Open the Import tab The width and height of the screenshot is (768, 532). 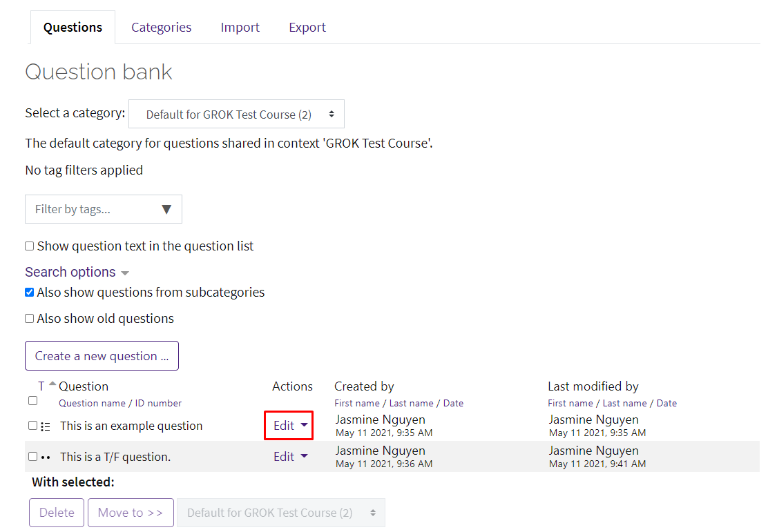coord(240,27)
